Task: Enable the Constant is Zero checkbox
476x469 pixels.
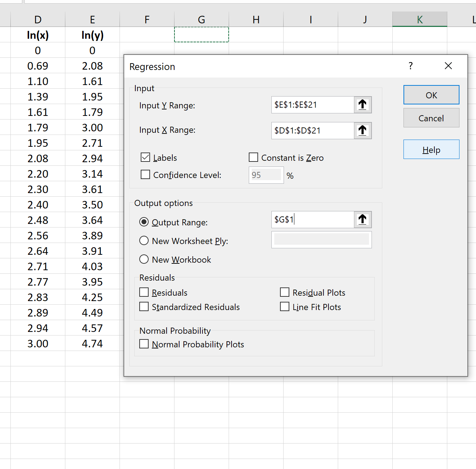Action: 253,157
